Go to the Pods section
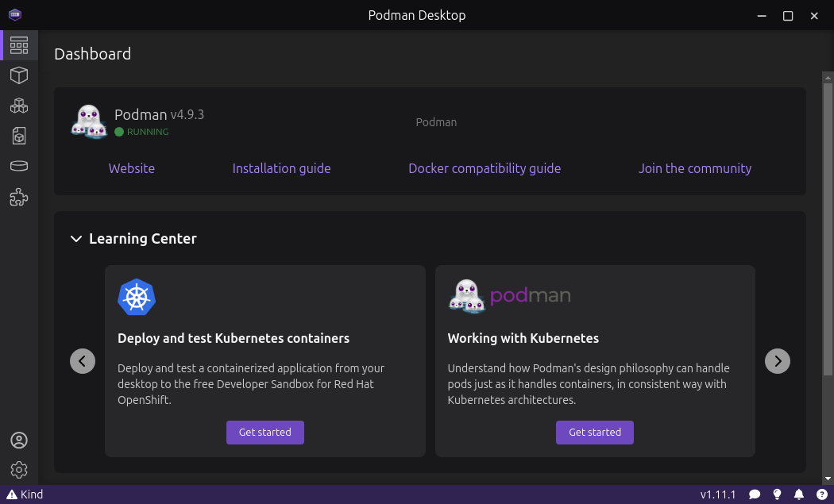Viewport: 834px width, 504px height. (19, 106)
